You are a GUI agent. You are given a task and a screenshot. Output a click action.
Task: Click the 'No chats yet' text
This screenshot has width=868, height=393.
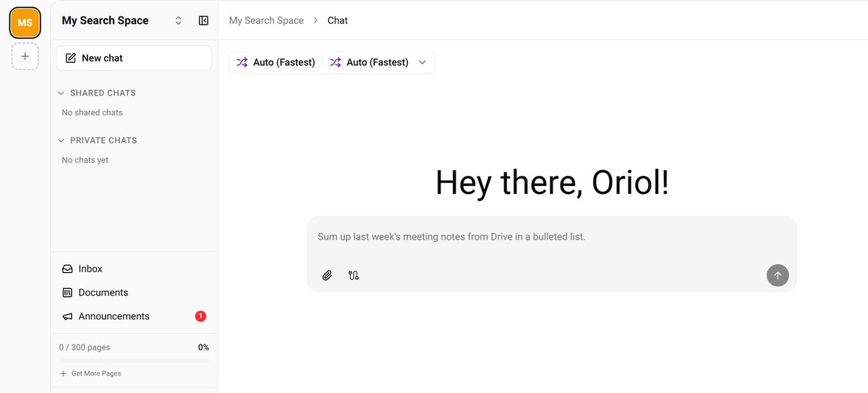click(85, 160)
